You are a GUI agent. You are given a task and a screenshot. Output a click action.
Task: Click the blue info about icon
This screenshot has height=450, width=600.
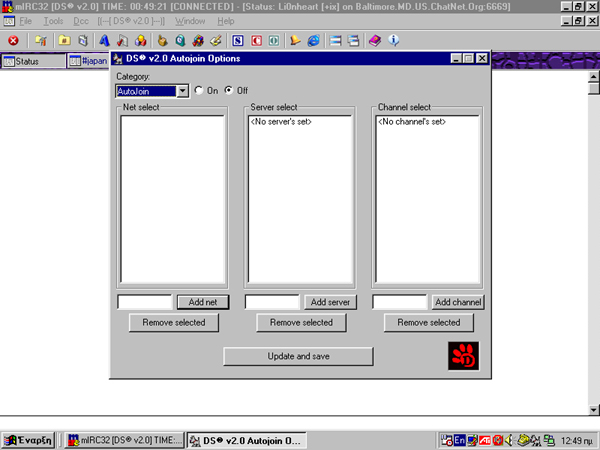click(x=393, y=41)
